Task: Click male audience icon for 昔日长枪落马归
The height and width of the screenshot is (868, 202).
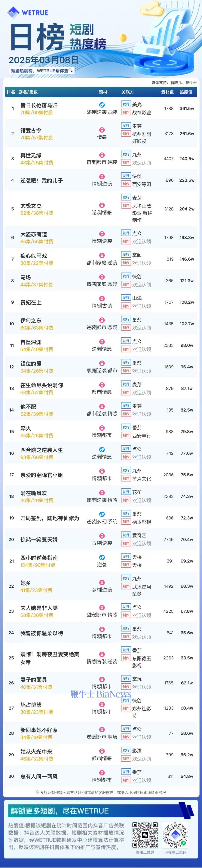Action: click(102, 105)
